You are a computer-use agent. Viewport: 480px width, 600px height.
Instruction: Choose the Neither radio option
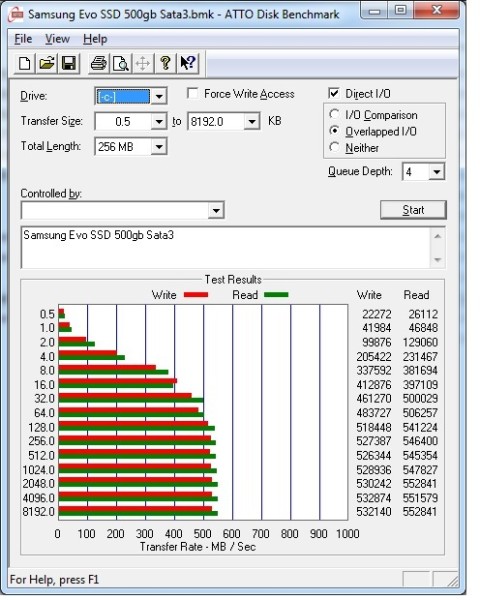click(x=334, y=147)
